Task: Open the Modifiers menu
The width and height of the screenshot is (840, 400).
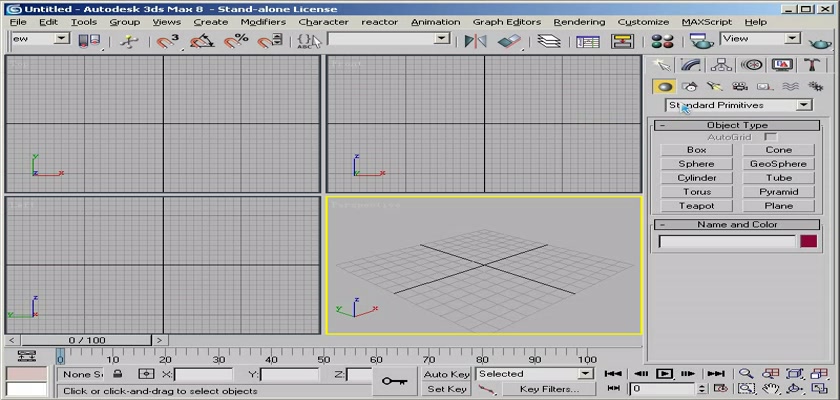Action: click(262, 21)
